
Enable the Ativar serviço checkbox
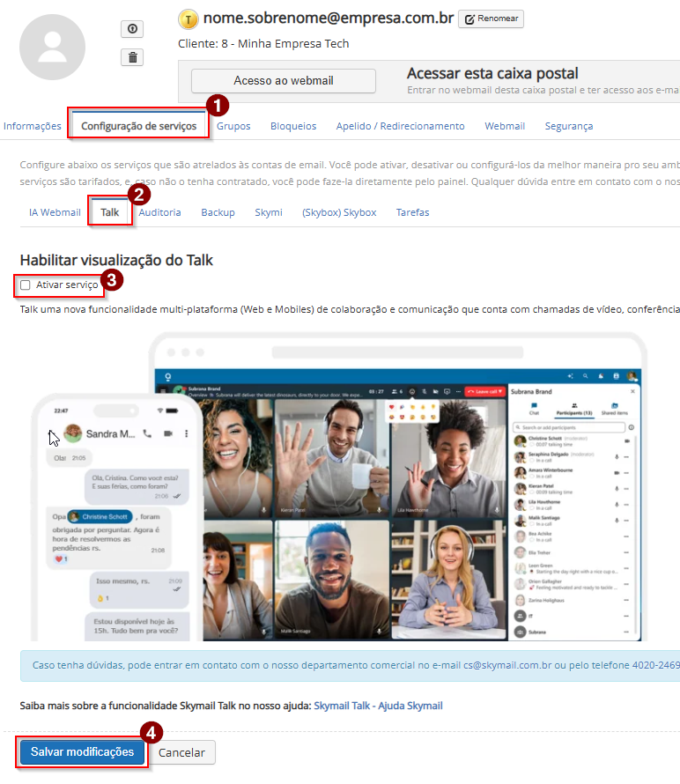[26, 285]
